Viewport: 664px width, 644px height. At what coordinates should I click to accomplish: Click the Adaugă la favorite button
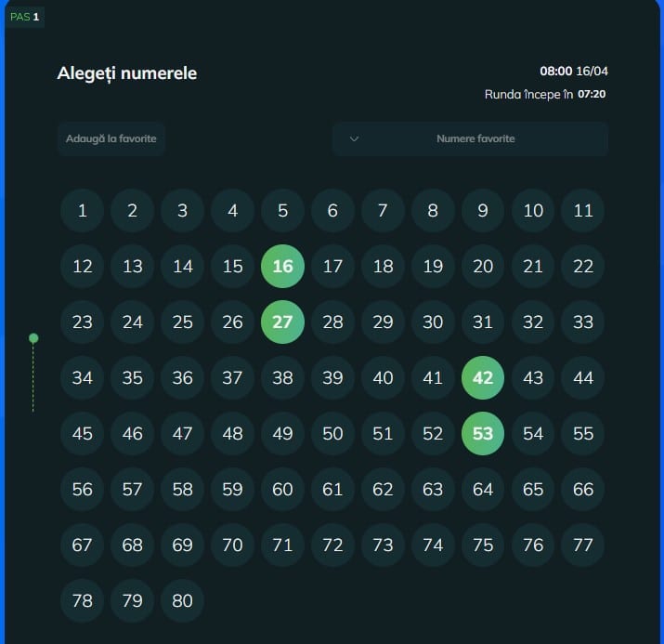coord(111,139)
